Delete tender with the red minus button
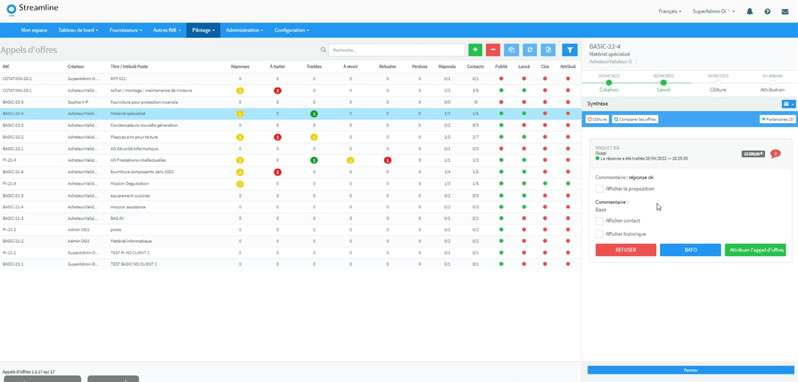 click(493, 50)
